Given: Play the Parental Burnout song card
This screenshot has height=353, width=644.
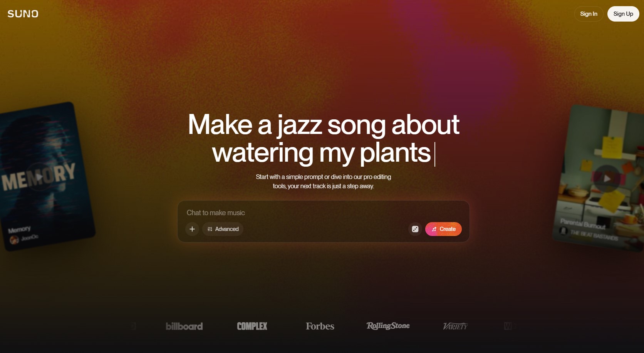Looking at the screenshot, I should coord(607,178).
